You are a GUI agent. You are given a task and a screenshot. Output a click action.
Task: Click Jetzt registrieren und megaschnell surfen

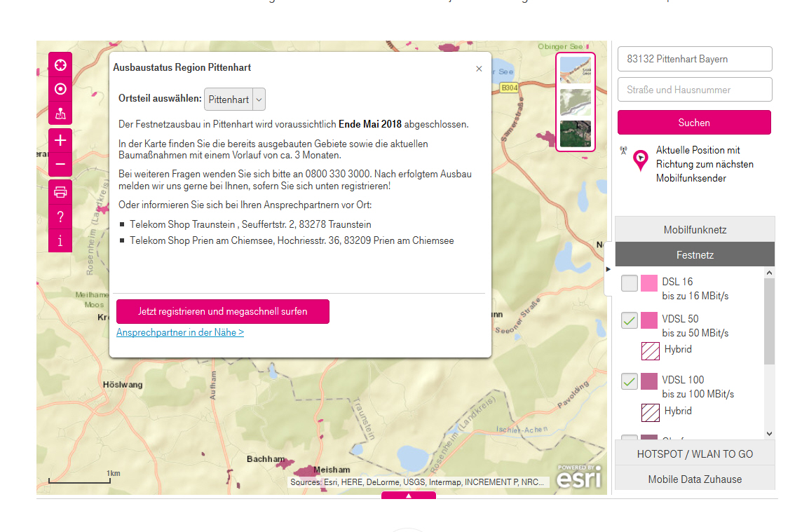pyautogui.click(x=223, y=312)
